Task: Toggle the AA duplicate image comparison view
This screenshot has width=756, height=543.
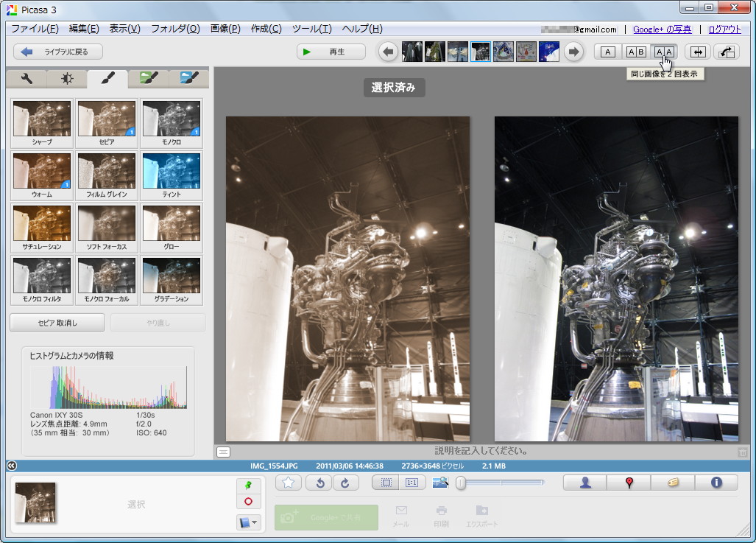Action: (x=664, y=52)
